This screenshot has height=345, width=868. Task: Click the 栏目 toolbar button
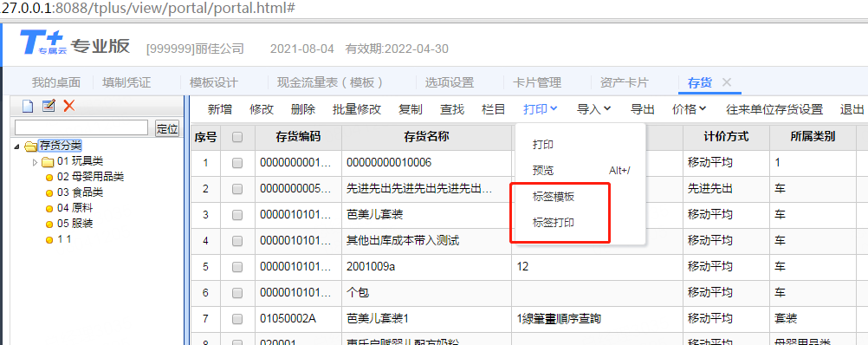tap(494, 109)
